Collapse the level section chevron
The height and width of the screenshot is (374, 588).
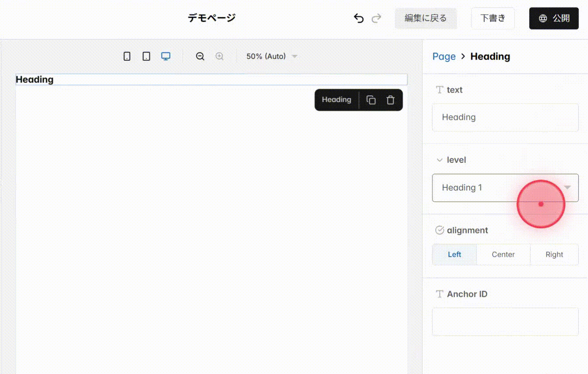click(439, 160)
